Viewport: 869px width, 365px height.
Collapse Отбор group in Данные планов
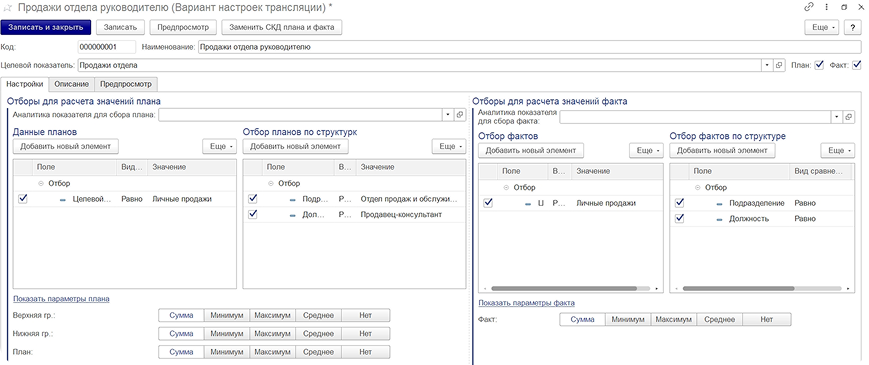tap(41, 183)
